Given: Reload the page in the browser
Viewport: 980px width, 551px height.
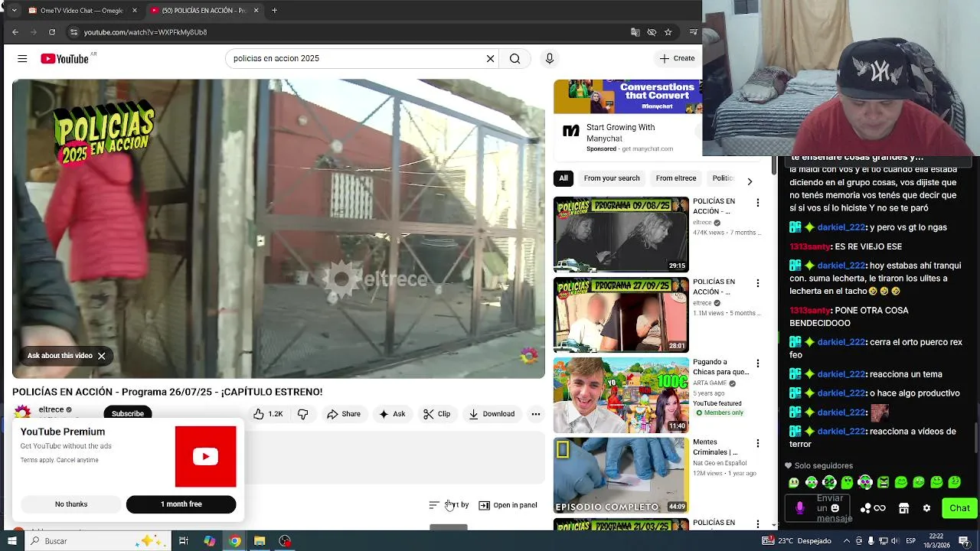Looking at the screenshot, I should [52, 32].
